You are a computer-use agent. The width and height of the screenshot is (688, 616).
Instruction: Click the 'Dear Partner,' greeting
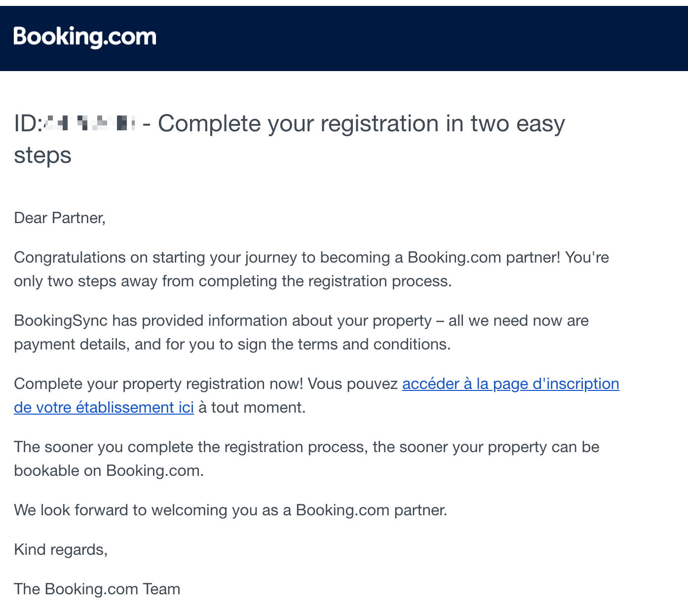pyautogui.click(x=60, y=218)
